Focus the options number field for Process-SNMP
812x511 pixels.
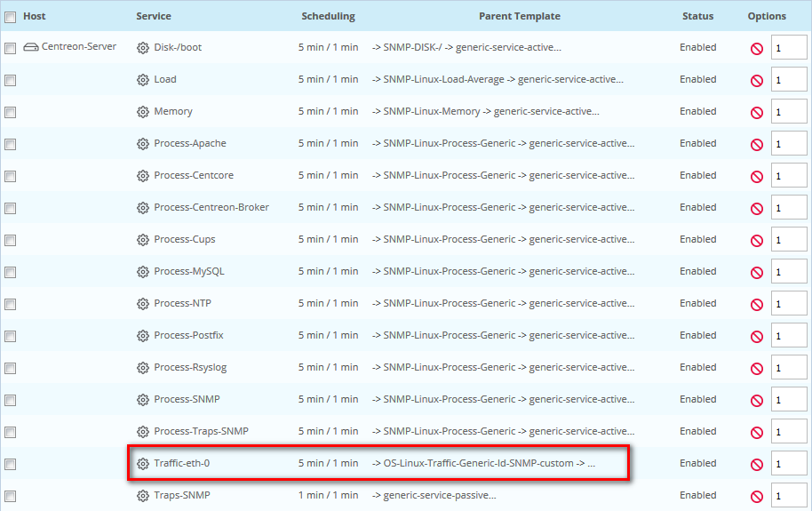pos(788,400)
